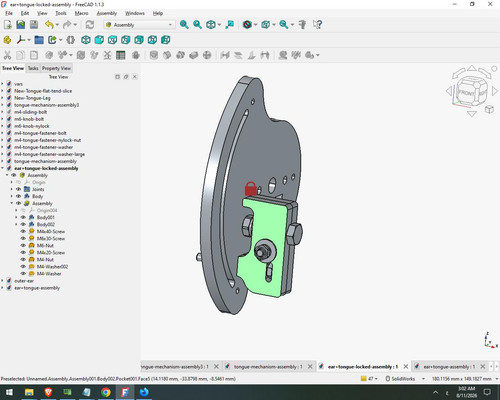Set the front view
Viewport: 500px width, 400px height.
click(x=99, y=40)
